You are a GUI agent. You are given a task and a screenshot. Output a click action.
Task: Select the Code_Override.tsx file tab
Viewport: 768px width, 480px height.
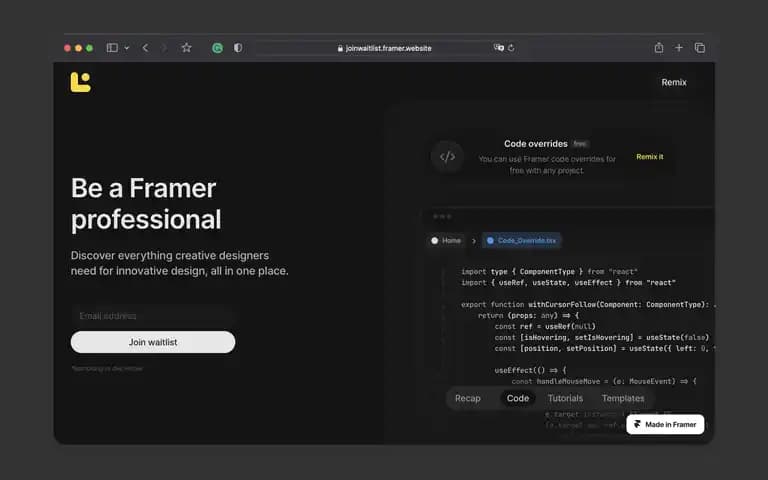coord(522,240)
